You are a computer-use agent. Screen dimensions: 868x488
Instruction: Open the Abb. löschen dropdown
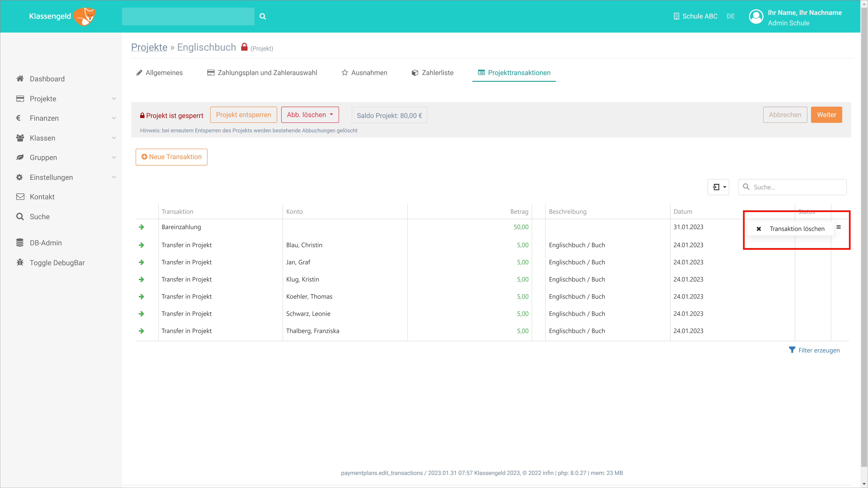pyautogui.click(x=310, y=115)
